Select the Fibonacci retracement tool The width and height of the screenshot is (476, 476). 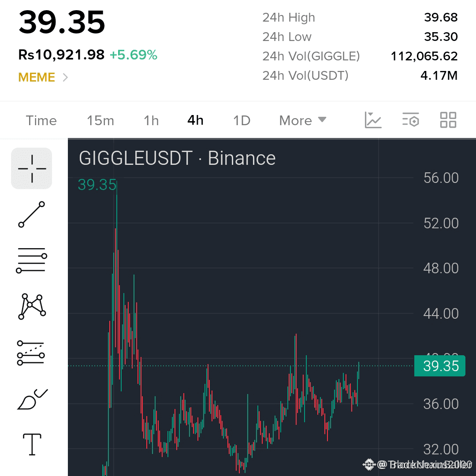(x=31, y=353)
